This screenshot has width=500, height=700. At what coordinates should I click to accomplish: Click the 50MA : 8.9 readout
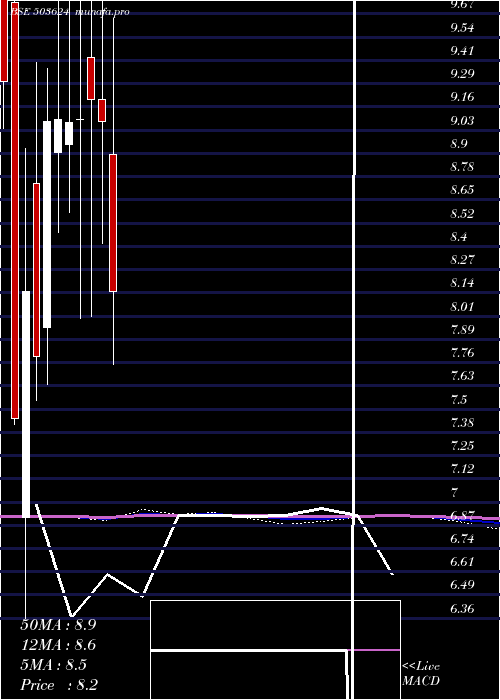(58, 625)
